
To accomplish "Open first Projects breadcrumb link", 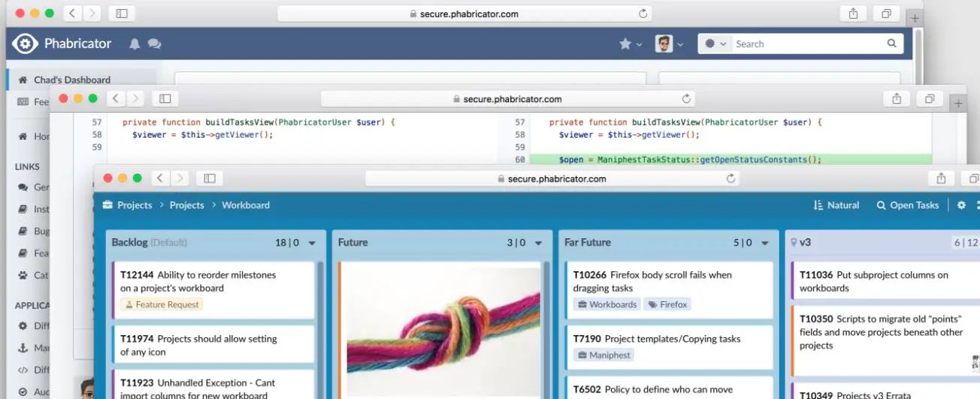I will point(135,205).
